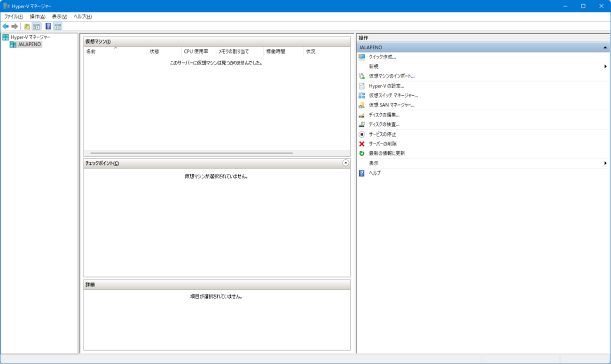Screen dimensions: 611x364
Task: Click the blue help icon in toolbar
Action: 48,26
